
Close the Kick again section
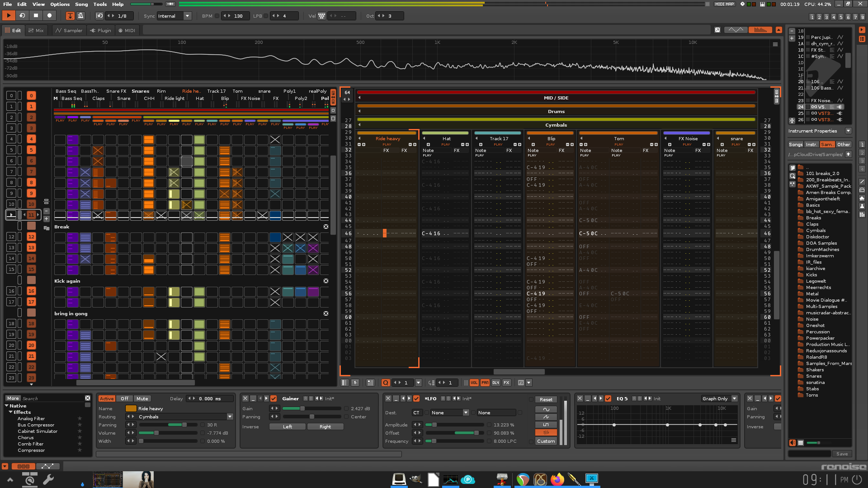[326, 281]
